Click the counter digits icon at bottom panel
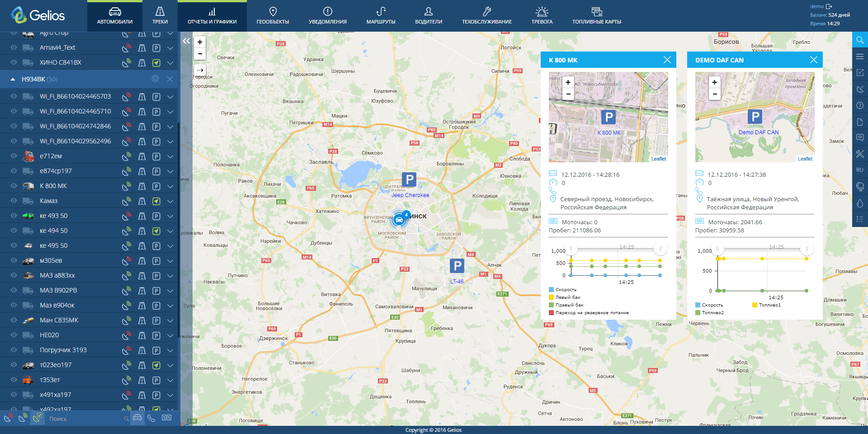 (166, 418)
